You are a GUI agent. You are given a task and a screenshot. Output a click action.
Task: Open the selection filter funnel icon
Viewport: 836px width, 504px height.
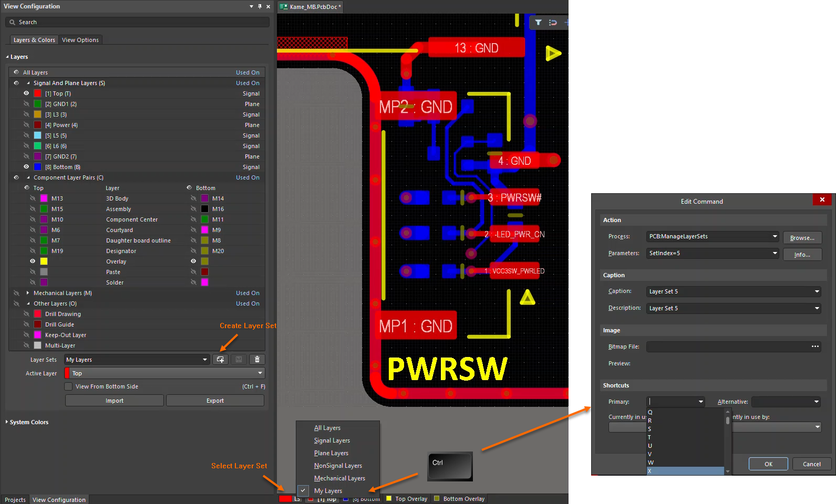coord(539,23)
